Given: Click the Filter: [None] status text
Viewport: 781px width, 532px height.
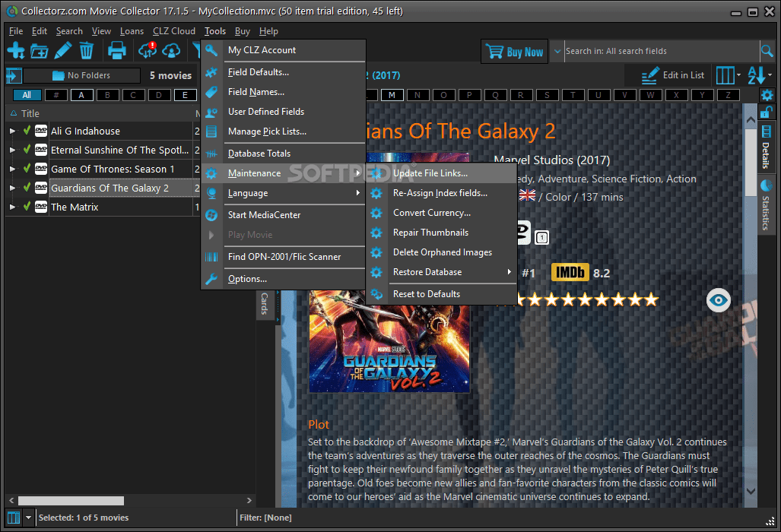Looking at the screenshot, I should pos(265,518).
